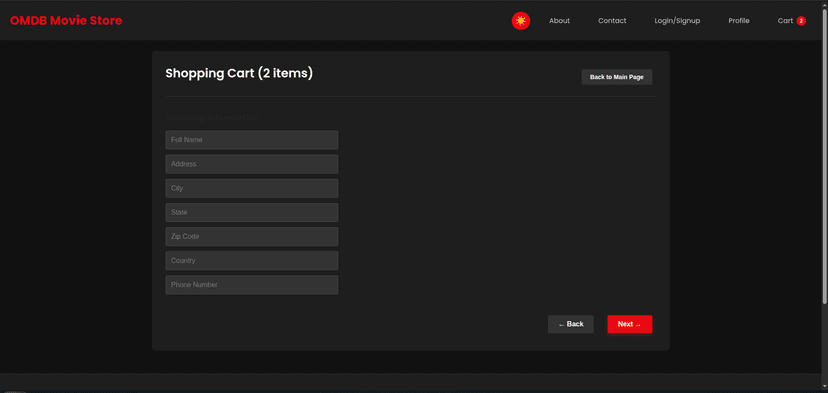
Task: Click the OMDB Movie Store logo
Action: (66, 21)
